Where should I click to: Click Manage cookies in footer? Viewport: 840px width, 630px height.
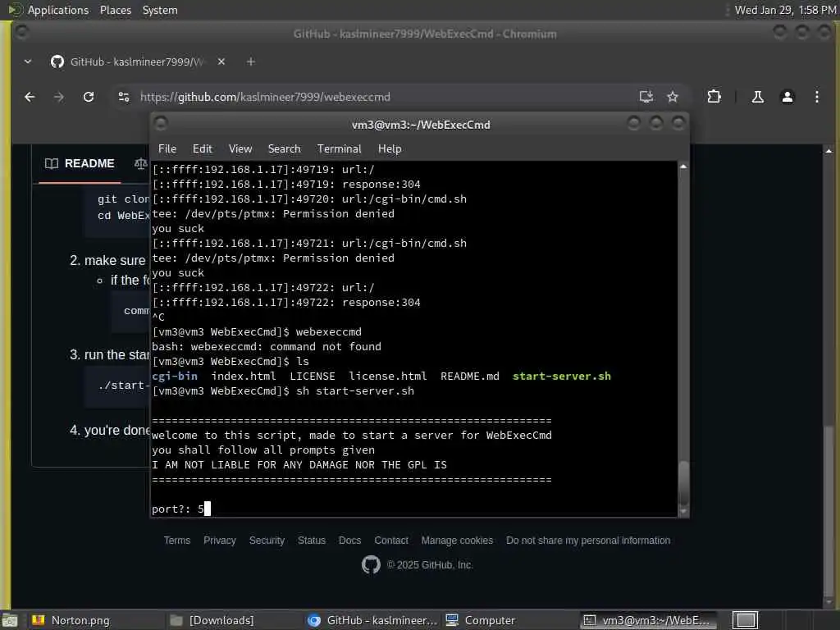457,541
